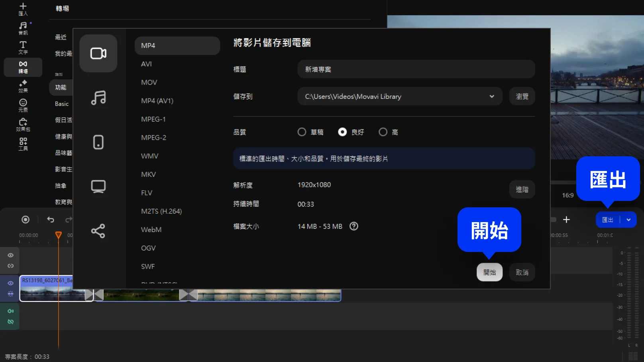
Task: Choose the MOV format from list
Action: coord(149,83)
